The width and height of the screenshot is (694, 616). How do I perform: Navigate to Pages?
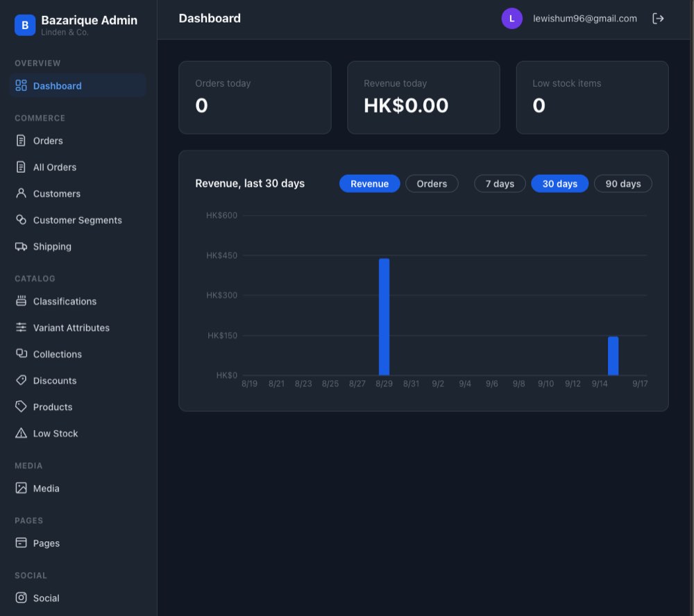pos(78,543)
